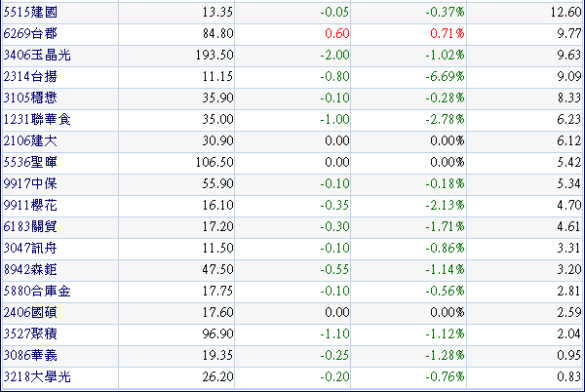Open stock link 3105穩懋
Screen dimensions: 585x392
pyautogui.click(x=30, y=98)
